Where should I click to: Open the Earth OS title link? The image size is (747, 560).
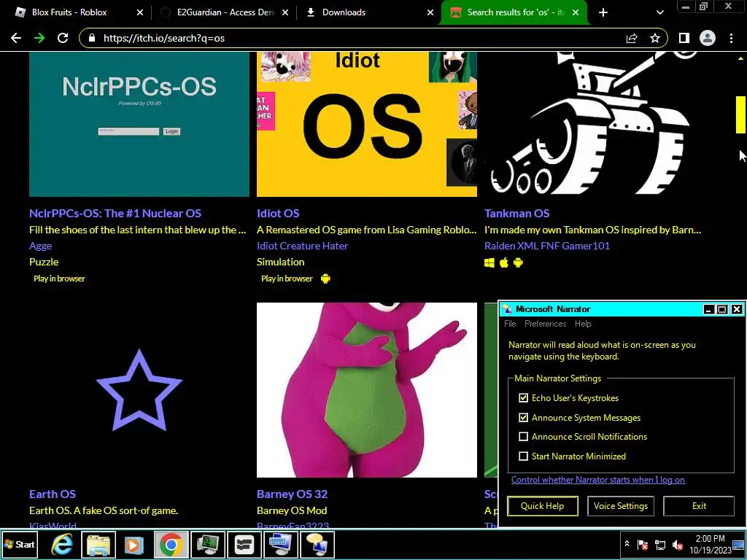[53, 494]
